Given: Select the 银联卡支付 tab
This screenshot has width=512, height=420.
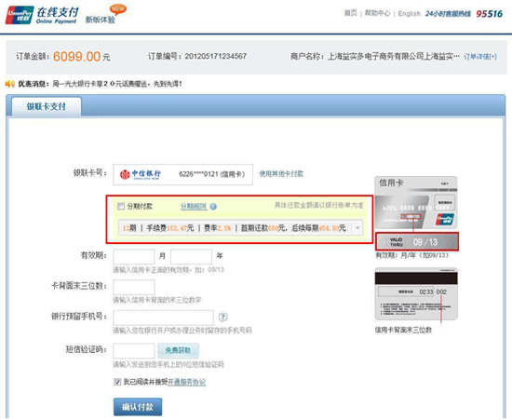Looking at the screenshot, I should click(x=47, y=106).
